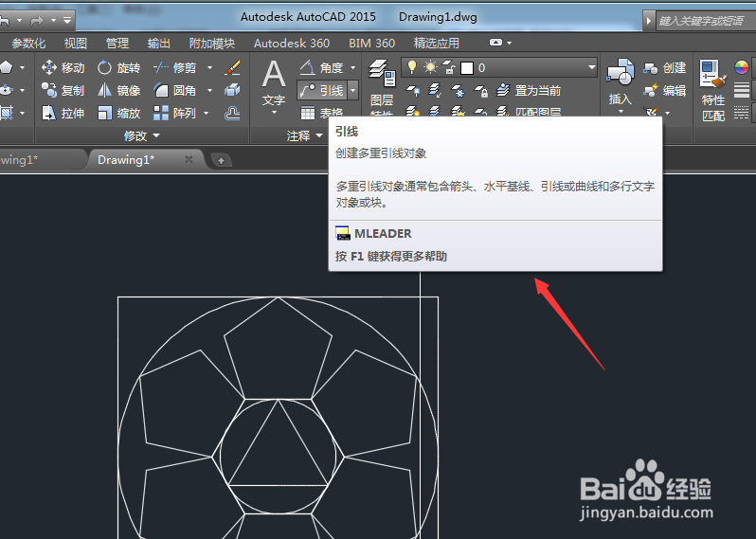The image size is (756, 539).
Task: Click the 表格 (Table) tool
Action: (x=321, y=114)
